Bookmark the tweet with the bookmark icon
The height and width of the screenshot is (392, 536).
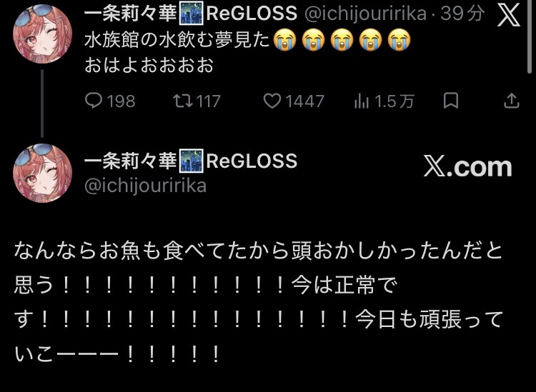450,101
